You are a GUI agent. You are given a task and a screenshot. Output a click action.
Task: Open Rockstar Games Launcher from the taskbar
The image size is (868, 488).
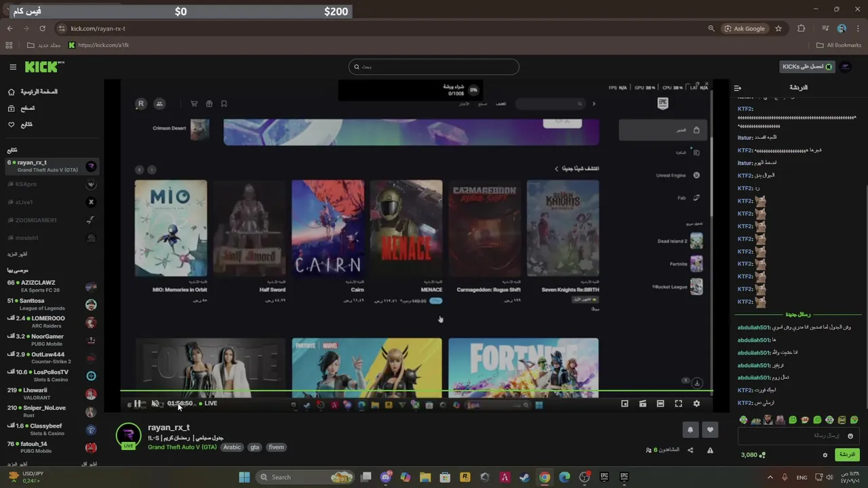(465, 477)
